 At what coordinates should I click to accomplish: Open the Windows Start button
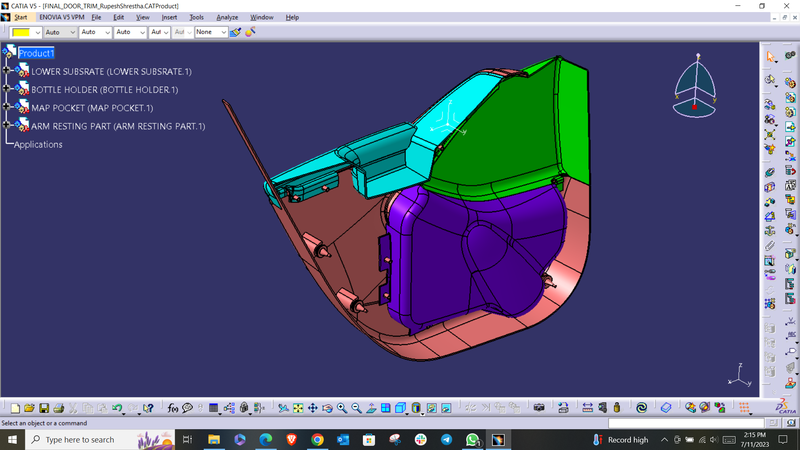pos(12,439)
